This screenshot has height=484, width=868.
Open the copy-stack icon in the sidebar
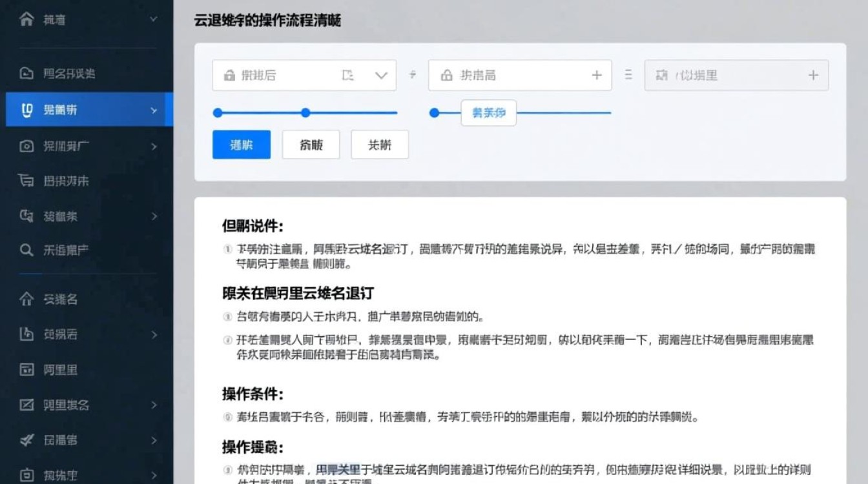[26, 216]
